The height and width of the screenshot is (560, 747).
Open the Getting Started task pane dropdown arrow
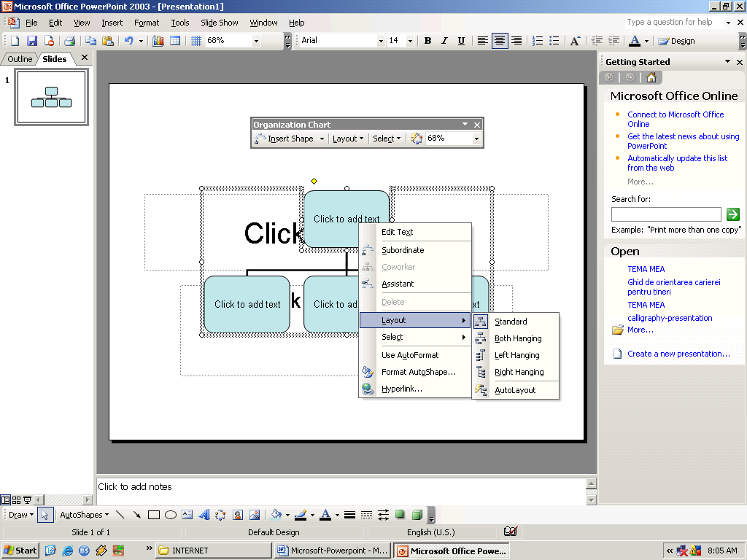[x=727, y=61]
